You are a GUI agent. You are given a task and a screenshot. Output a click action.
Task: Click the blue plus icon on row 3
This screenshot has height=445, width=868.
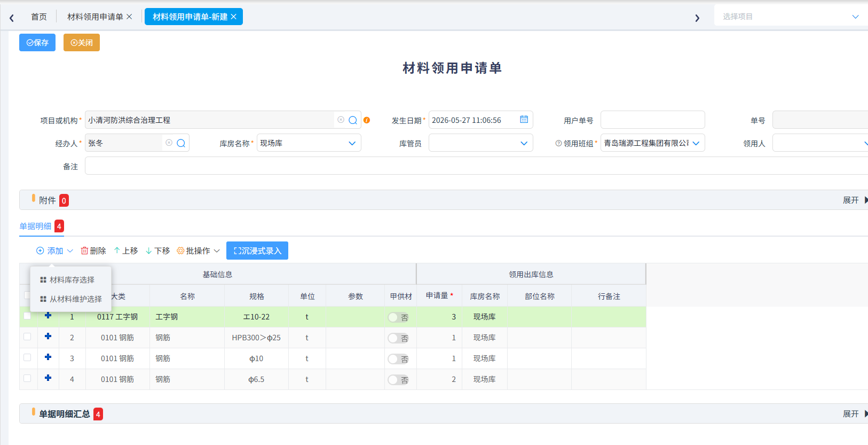[48, 357]
